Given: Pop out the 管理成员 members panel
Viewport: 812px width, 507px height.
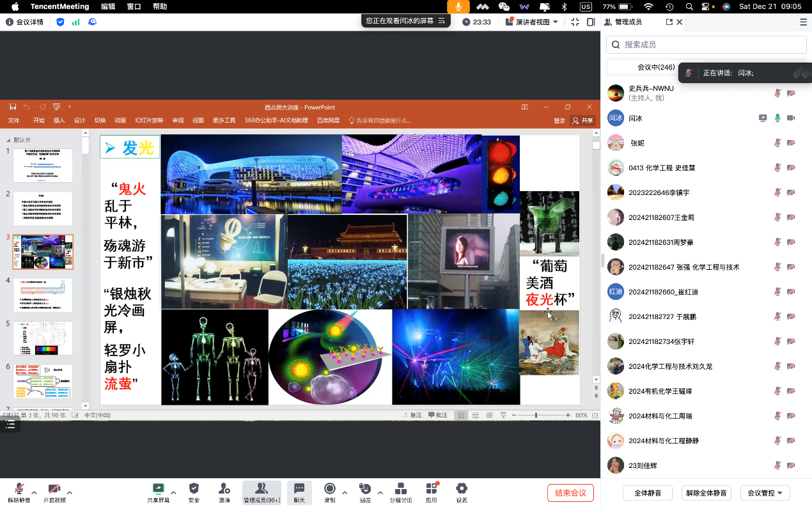Looking at the screenshot, I should coord(669,22).
